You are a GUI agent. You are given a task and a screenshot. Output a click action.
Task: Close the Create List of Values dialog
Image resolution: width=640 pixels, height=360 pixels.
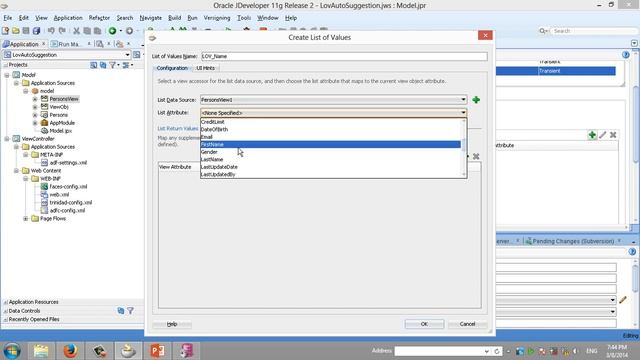click(x=485, y=36)
